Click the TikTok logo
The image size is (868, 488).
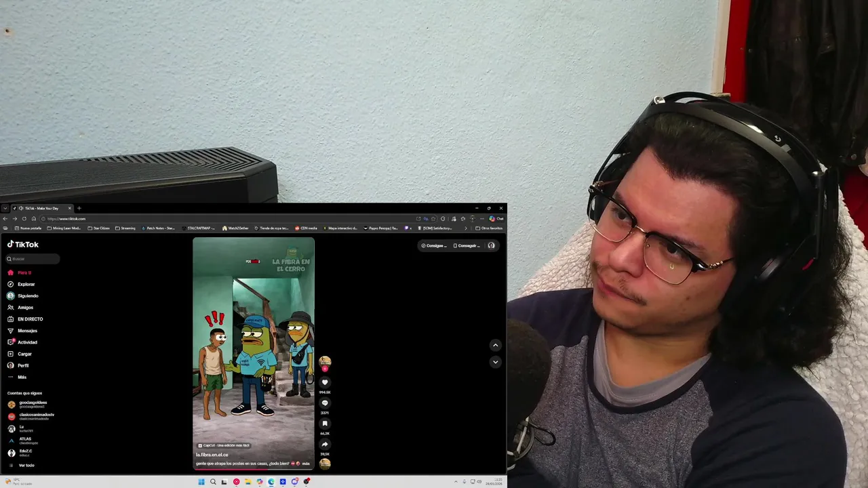point(23,244)
